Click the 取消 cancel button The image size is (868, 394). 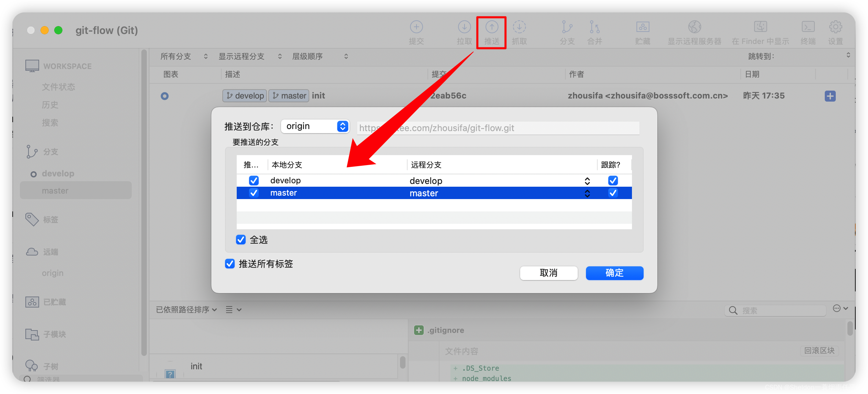(x=548, y=273)
